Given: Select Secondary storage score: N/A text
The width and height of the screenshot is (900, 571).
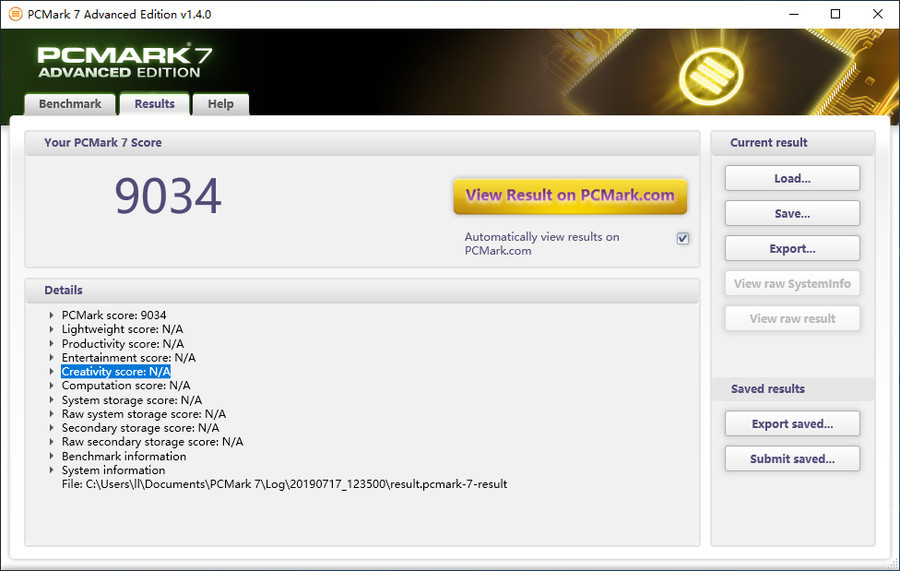Looking at the screenshot, I should [141, 428].
